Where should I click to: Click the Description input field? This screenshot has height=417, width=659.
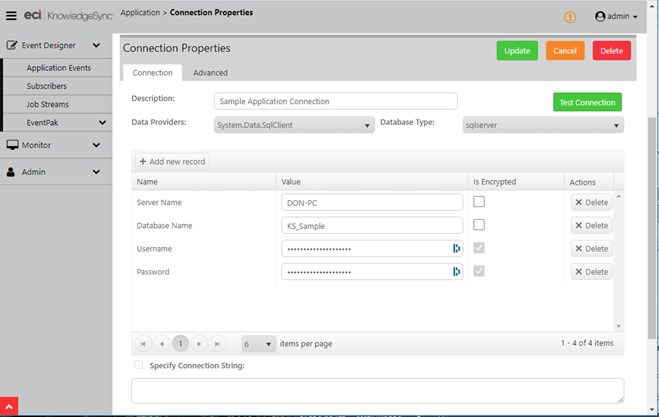point(335,101)
